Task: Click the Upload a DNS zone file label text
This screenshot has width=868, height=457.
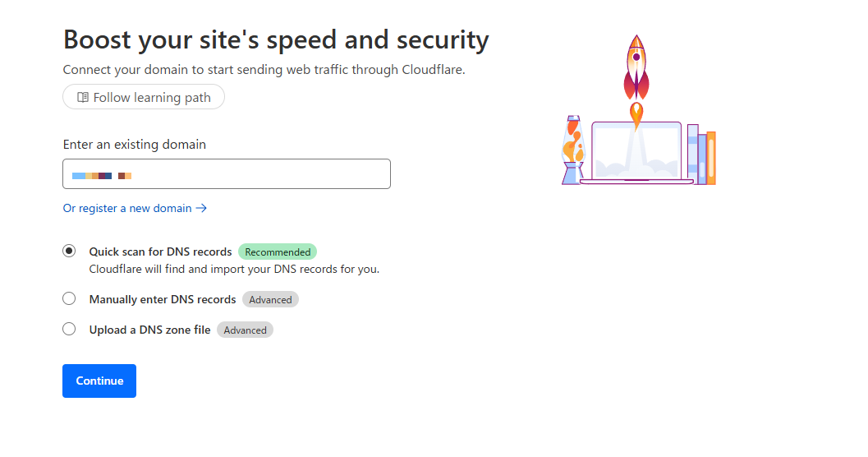Action: [149, 330]
